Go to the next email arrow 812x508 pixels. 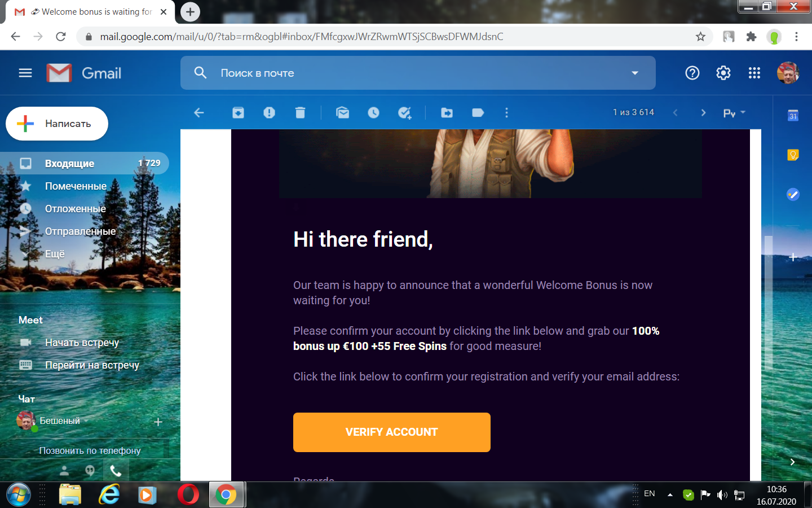click(703, 113)
